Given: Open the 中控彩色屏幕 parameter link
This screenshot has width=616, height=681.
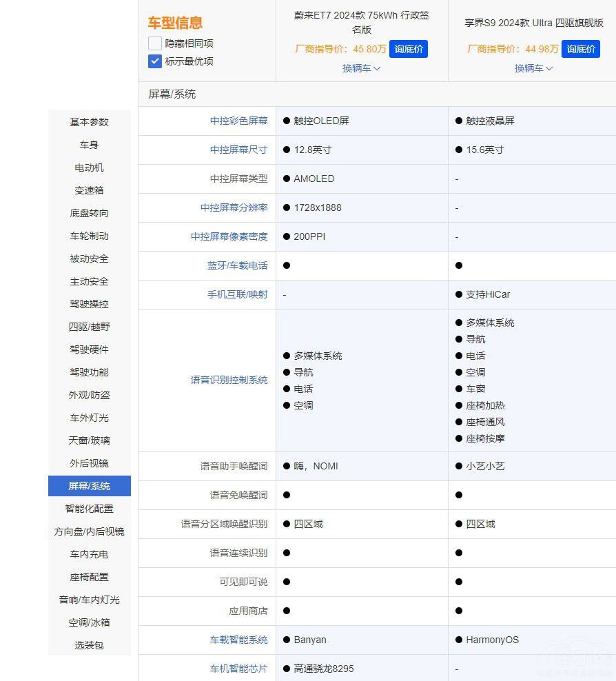Looking at the screenshot, I should click(238, 121).
